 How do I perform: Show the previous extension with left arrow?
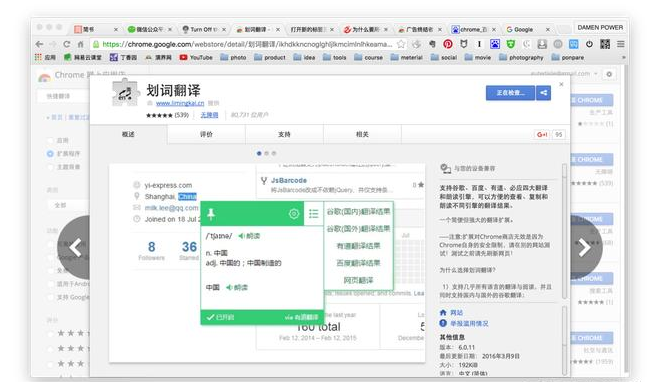tap(75, 248)
